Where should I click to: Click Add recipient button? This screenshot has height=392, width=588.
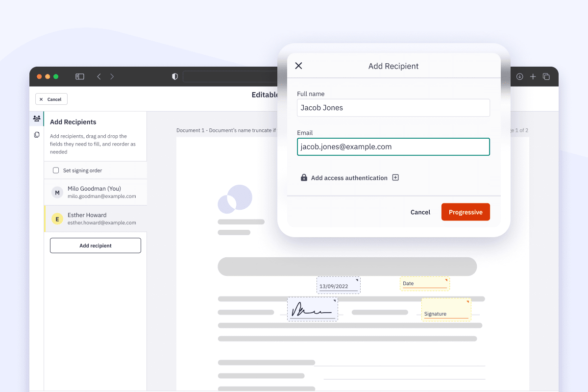click(95, 245)
